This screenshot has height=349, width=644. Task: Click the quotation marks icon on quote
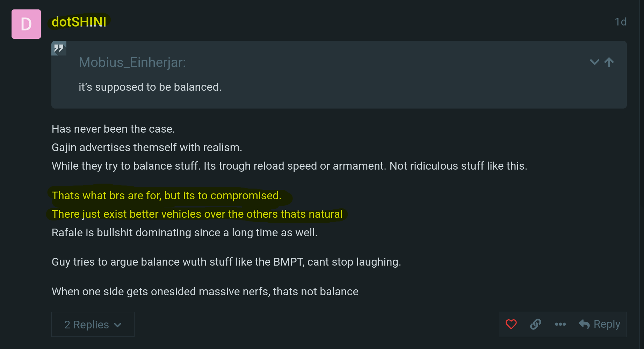click(x=59, y=48)
